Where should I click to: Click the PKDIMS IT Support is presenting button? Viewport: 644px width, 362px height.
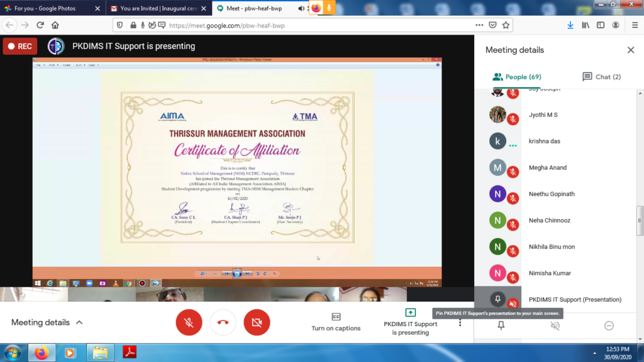410,322
